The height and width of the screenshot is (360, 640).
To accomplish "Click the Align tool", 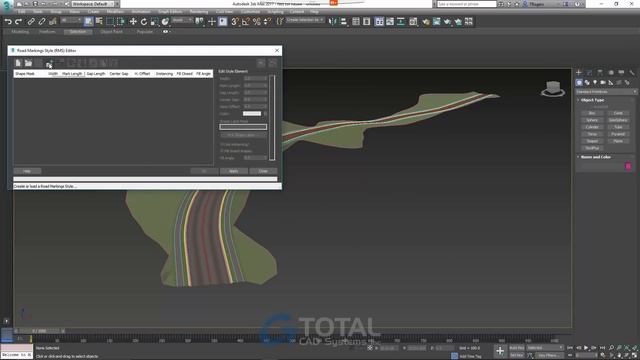I will [x=343, y=22].
